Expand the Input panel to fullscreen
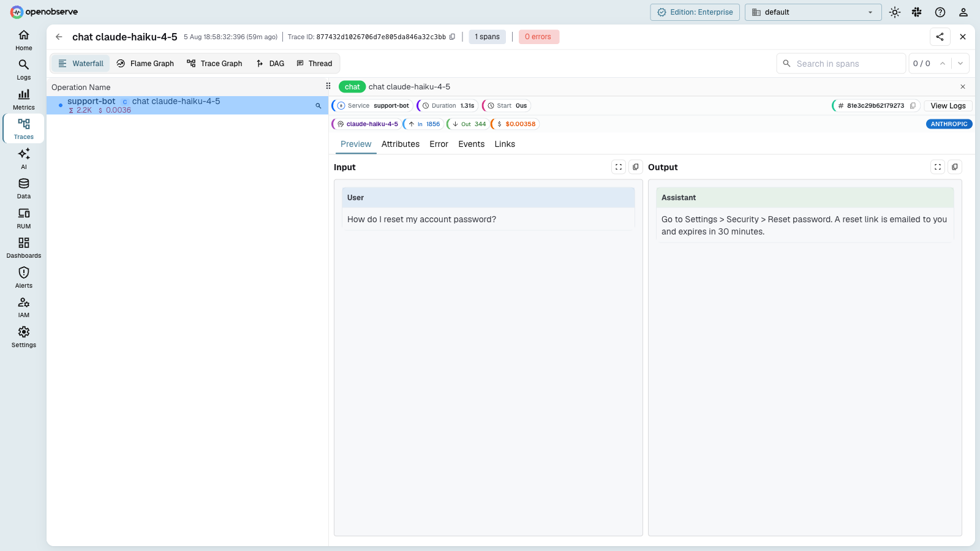The width and height of the screenshot is (980, 551). pos(619,167)
